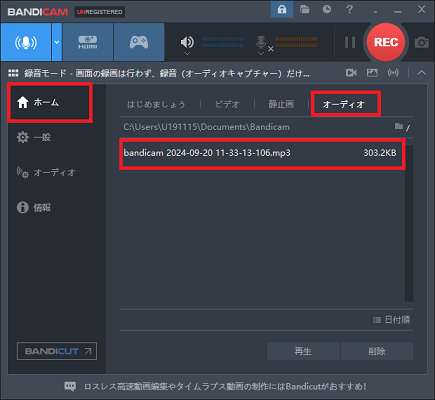The image size is (435, 400).
Task: Switch to the オーディオ tab
Action: pos(344,104)
